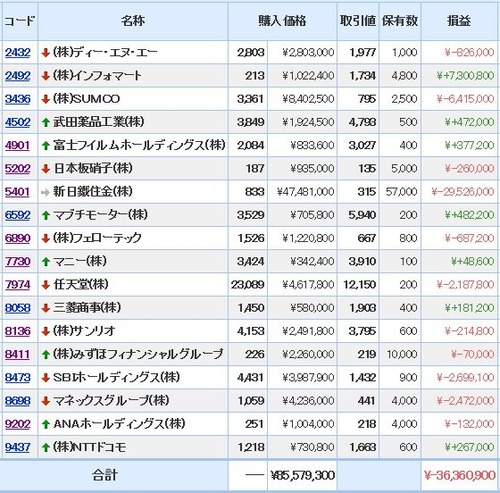The height and width of the screenshot is (493, 500).
Task: Click profit value ¥+482,200
Action: [x=469, y=215]
